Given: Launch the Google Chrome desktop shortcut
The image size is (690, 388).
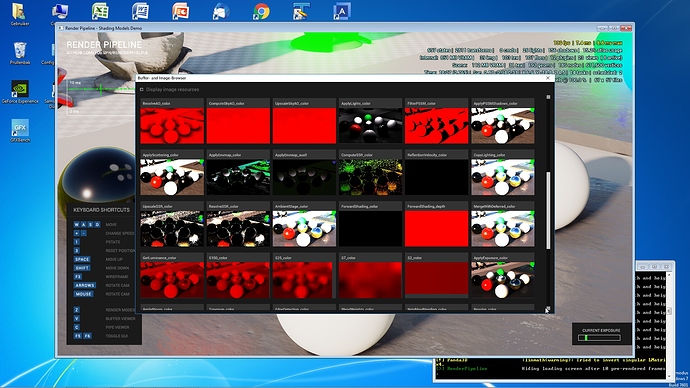Looking at the screenshot, I should (261, 11).
